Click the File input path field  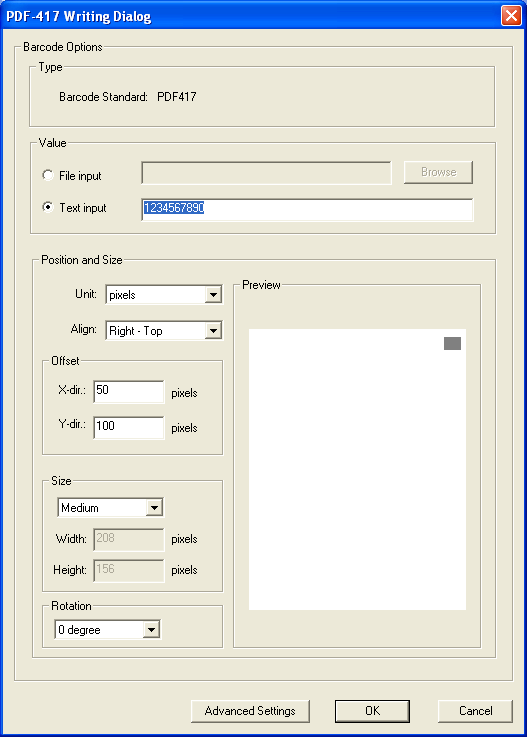(266, 173)
